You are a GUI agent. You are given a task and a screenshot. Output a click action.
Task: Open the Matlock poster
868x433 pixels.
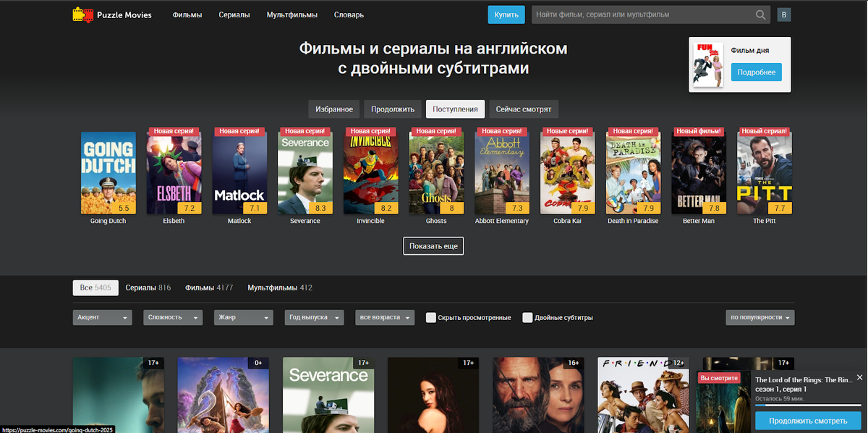tap(239, 173)
